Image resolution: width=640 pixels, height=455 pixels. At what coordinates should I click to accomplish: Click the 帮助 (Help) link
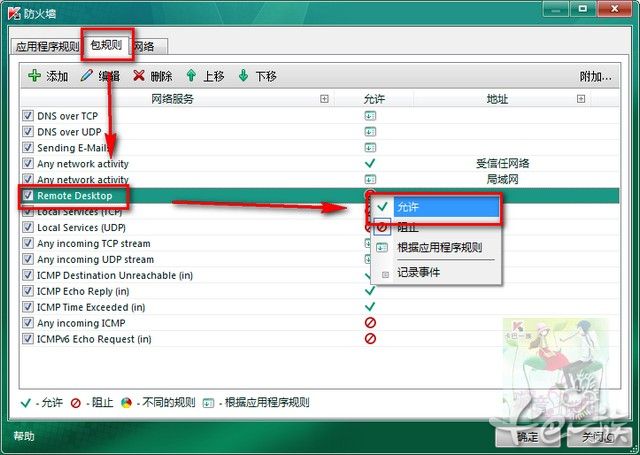pos(24,436)
